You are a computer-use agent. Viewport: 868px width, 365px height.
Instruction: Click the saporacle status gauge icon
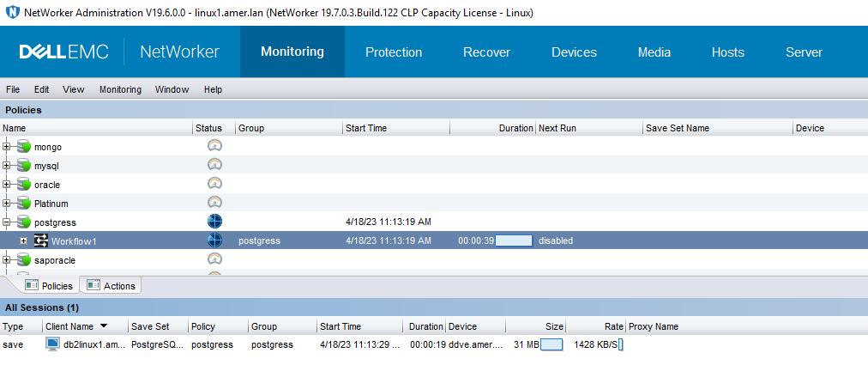214,259
